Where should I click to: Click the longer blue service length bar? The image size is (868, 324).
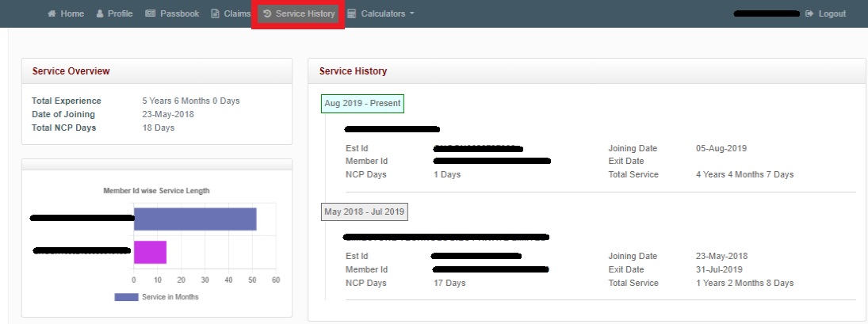tap(194, 219)
